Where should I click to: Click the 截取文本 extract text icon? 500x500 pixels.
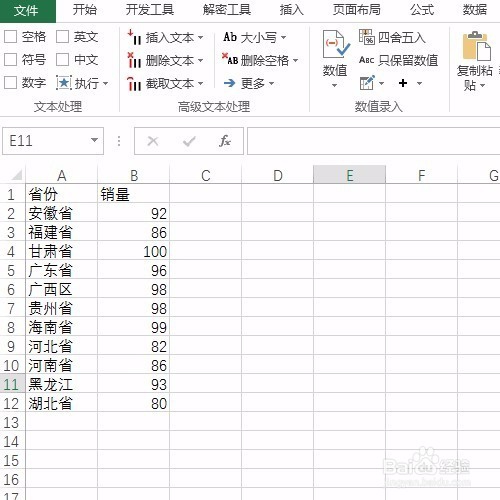[x=134, y=83]
